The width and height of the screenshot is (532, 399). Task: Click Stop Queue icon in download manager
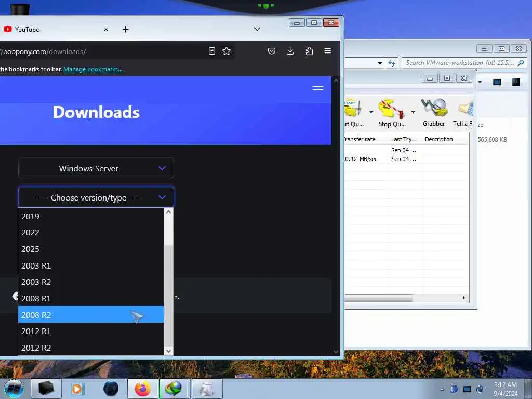(392, 113)
